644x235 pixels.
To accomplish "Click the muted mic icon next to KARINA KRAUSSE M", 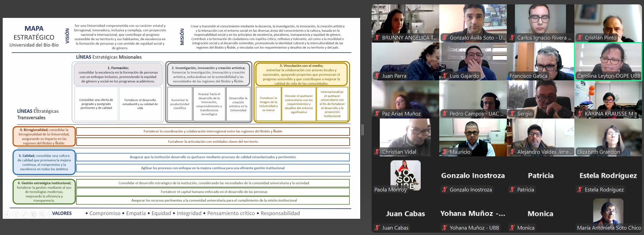I will coord(580,114).
